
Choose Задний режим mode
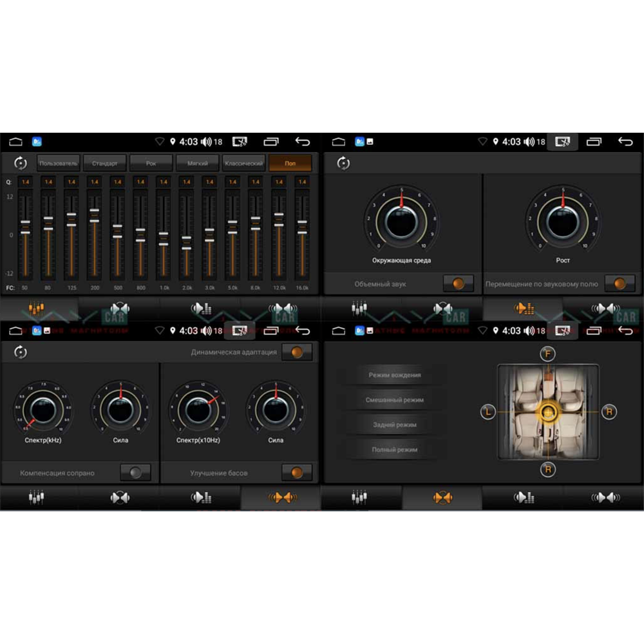[394, 424]
